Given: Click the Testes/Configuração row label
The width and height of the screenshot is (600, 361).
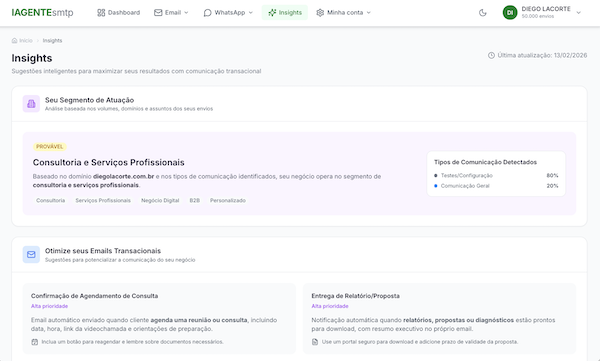Looking at the screenshot, I should click(466, 176).
